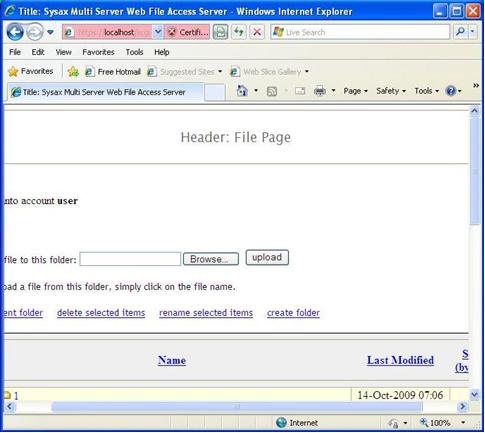Click the horizontal scrollbar right arrow
This screenshot has height=433, width=485.
[463, 407]
